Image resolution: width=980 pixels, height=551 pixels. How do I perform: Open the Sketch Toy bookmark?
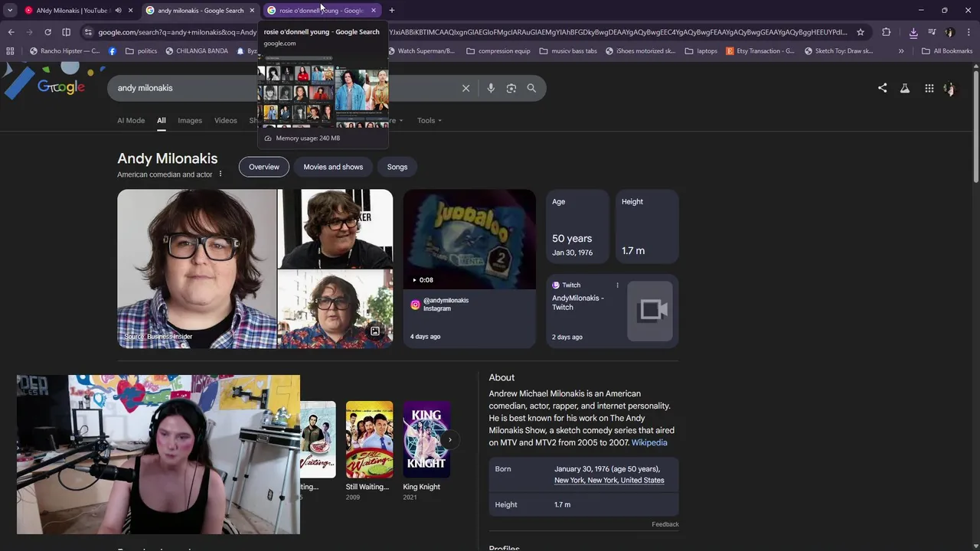point(839,51)
